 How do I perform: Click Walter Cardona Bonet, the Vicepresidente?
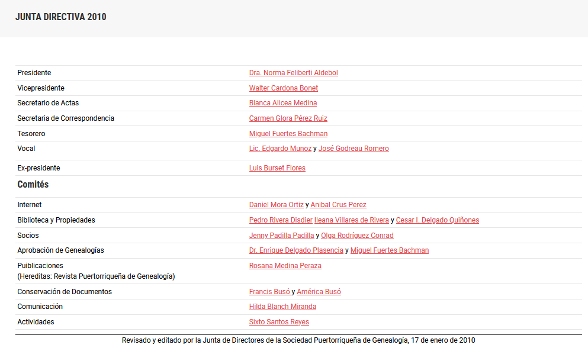pyautogui.click(x=283, y=88)
